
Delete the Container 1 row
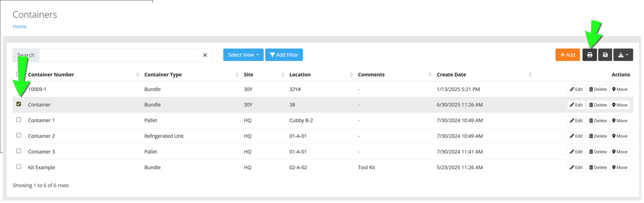598,121
